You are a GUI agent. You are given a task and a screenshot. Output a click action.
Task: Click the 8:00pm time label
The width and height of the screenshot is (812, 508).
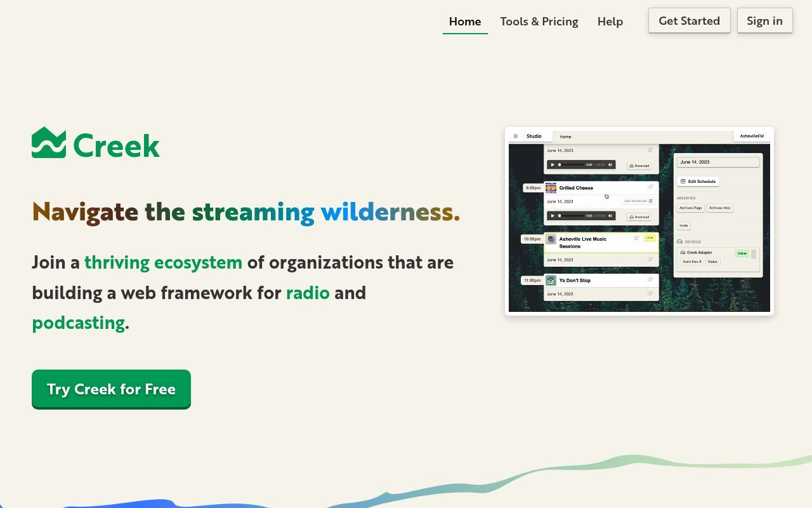[534, 188]
